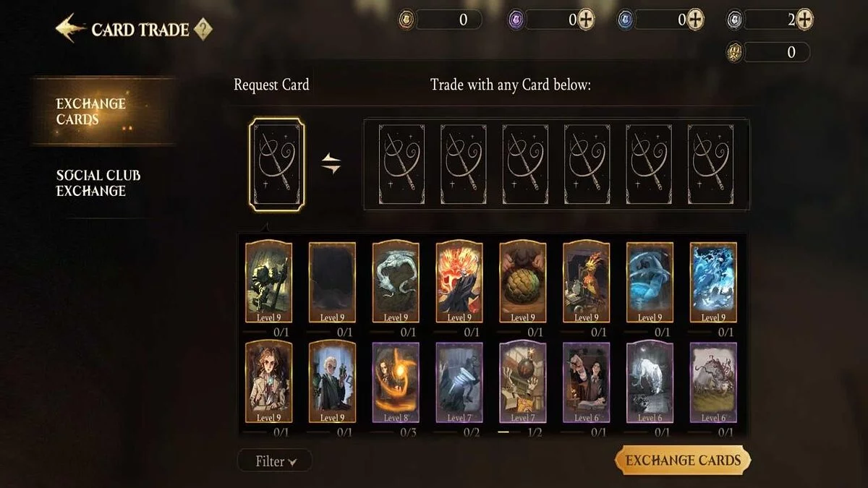Select the first empty trade card slot
The image size is (868, 488).
pos(401,165)
